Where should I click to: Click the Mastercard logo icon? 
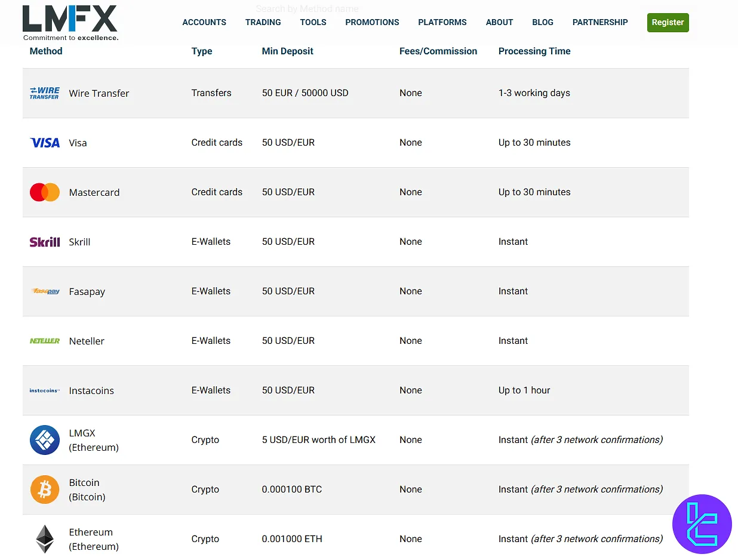45,192
